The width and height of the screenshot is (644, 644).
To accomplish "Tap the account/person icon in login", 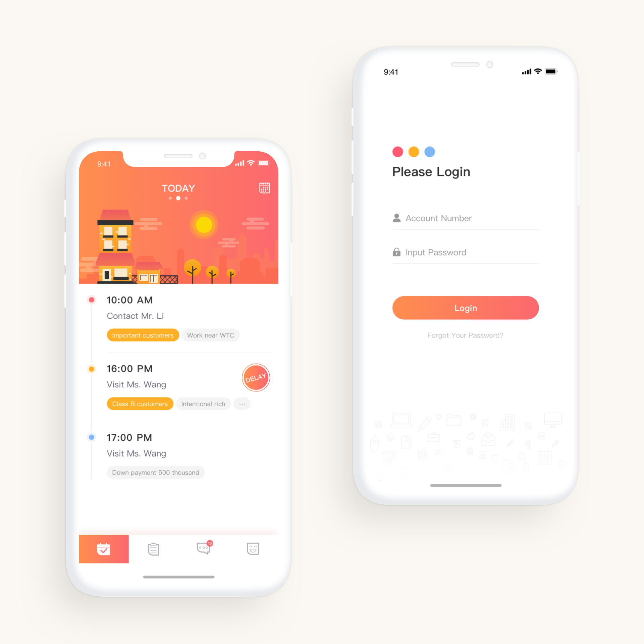I will [x=397, y=218].
